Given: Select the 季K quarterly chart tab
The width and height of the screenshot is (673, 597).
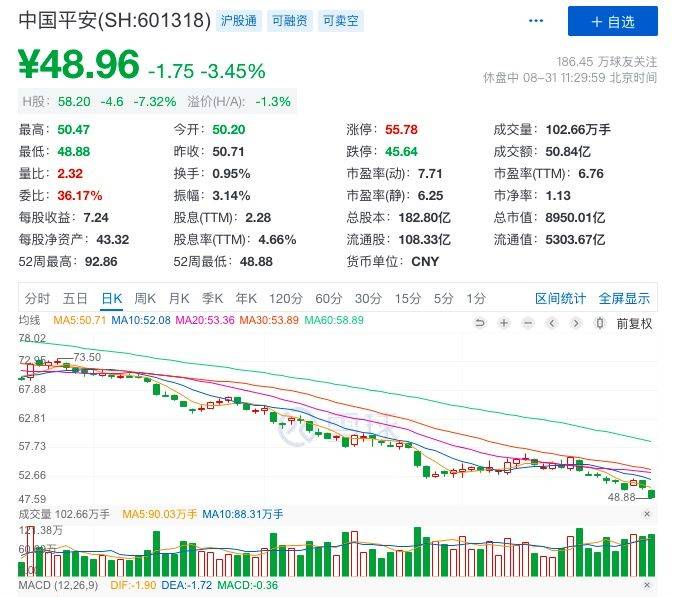Looking at the screenshot, I should [x=212, y=298].
